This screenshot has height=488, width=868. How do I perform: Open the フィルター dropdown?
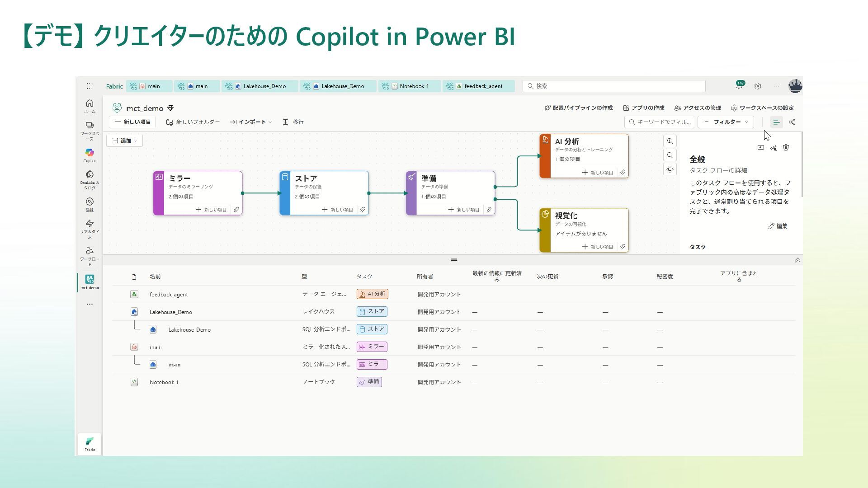tap(726, 122)
